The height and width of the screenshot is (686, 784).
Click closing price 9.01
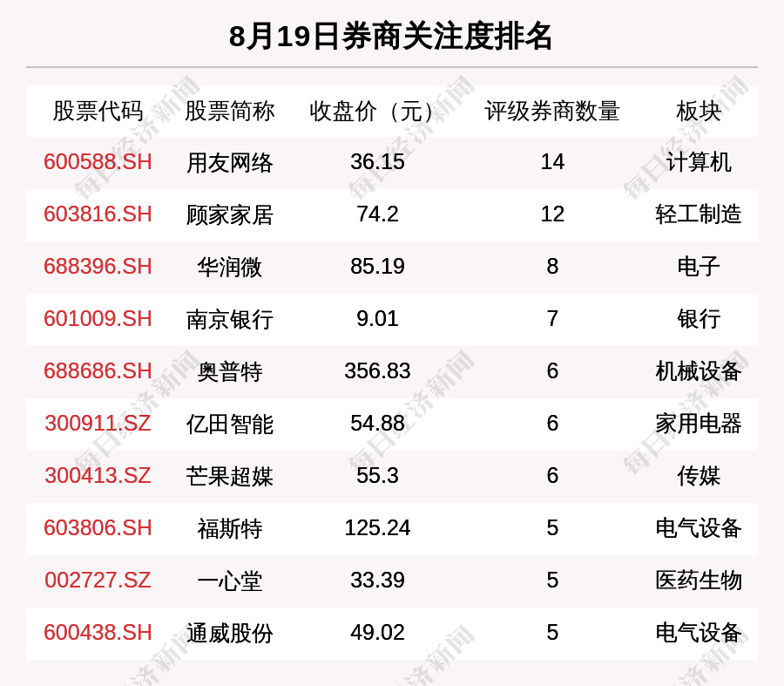point(377,319)
